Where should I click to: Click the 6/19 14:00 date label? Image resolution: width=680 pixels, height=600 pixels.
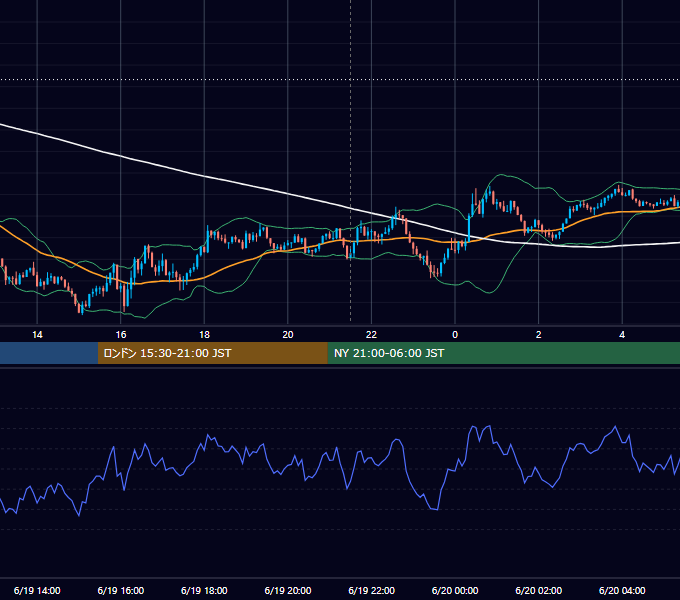[37, 590]
